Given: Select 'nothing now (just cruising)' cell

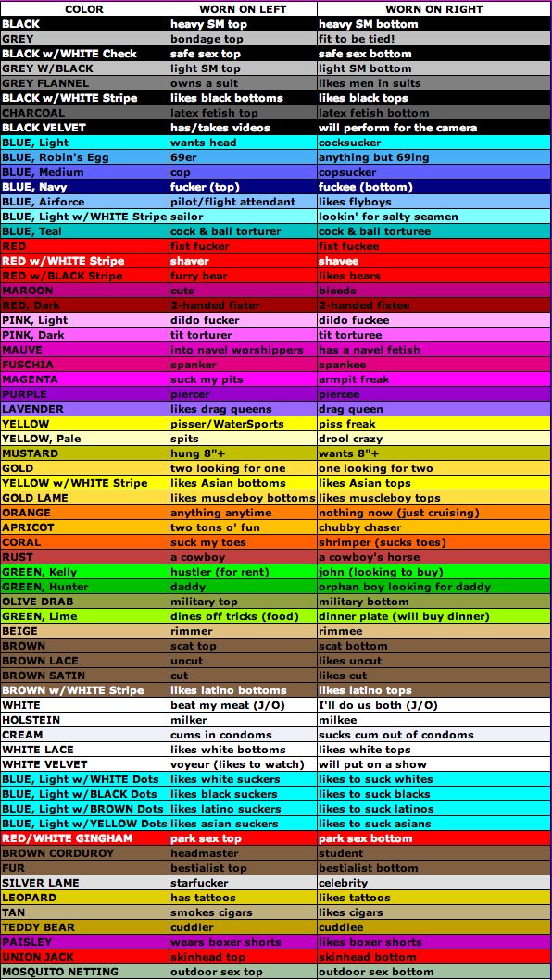Looking at the screenshot, I should [434, 513].
